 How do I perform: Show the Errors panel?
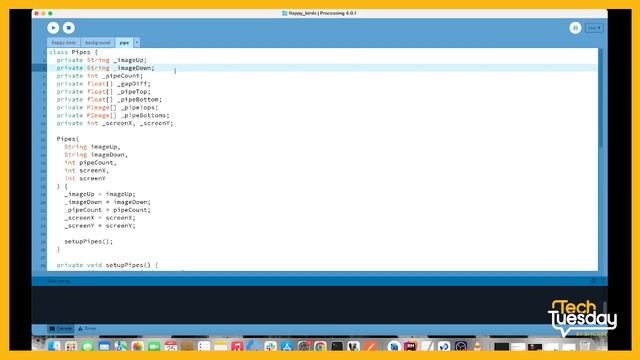point(87,329)
